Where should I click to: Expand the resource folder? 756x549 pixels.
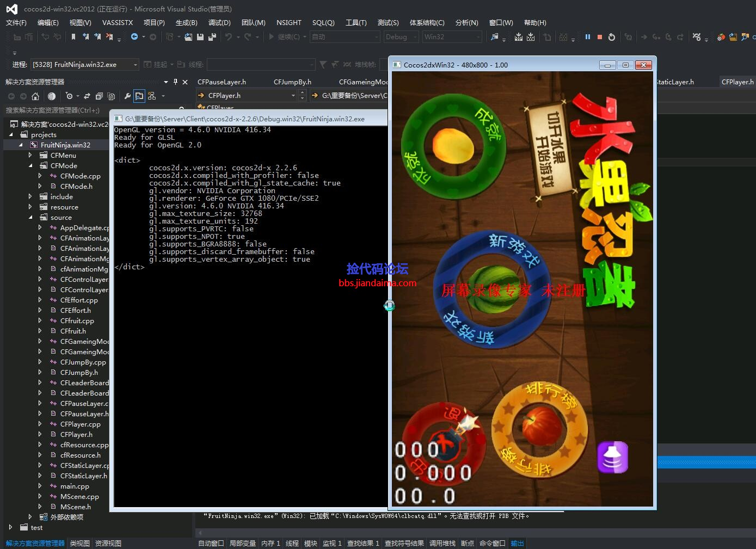click(30, 207)
